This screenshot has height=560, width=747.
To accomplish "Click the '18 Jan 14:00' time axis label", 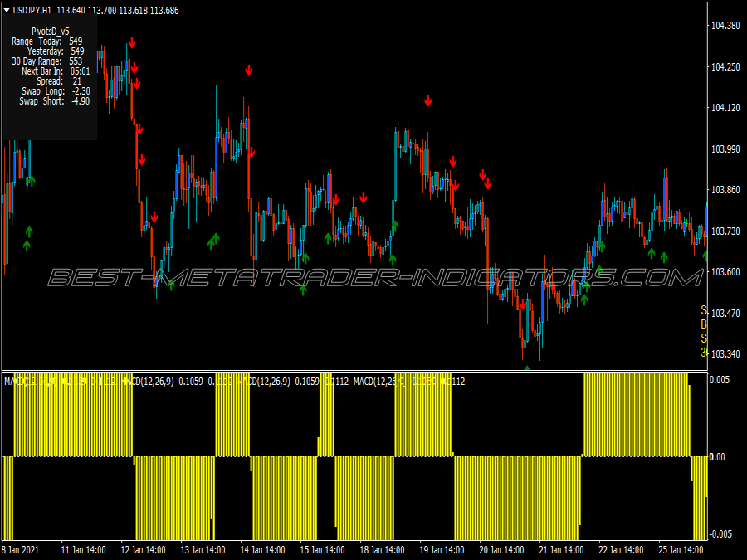I will [x=382, y=550].
